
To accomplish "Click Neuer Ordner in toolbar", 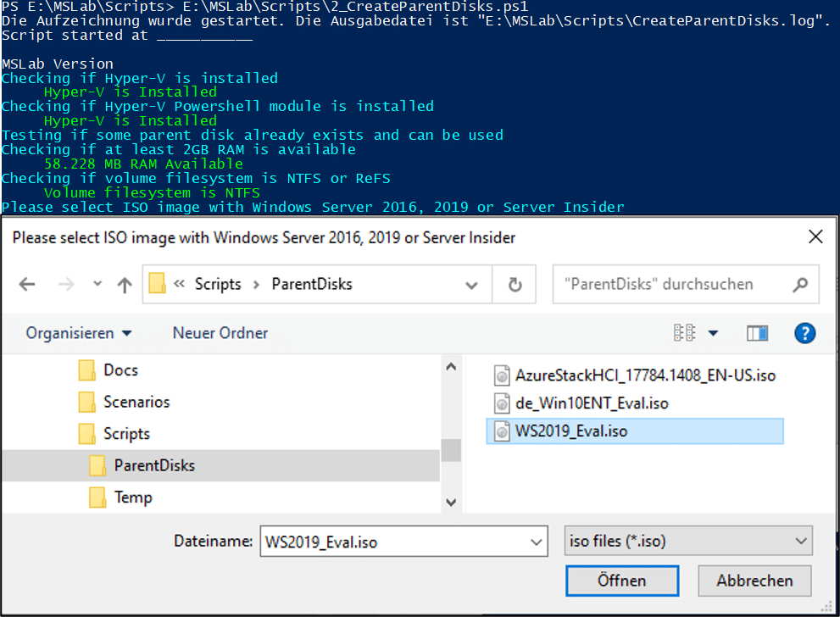I will coord(220,333).
